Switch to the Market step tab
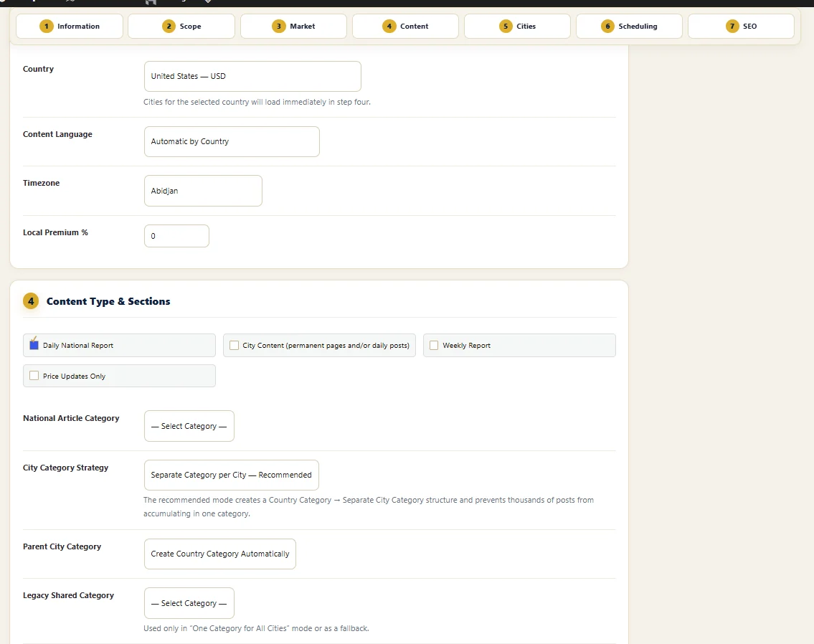The image size is (814, 644). (x=293, y=26)
